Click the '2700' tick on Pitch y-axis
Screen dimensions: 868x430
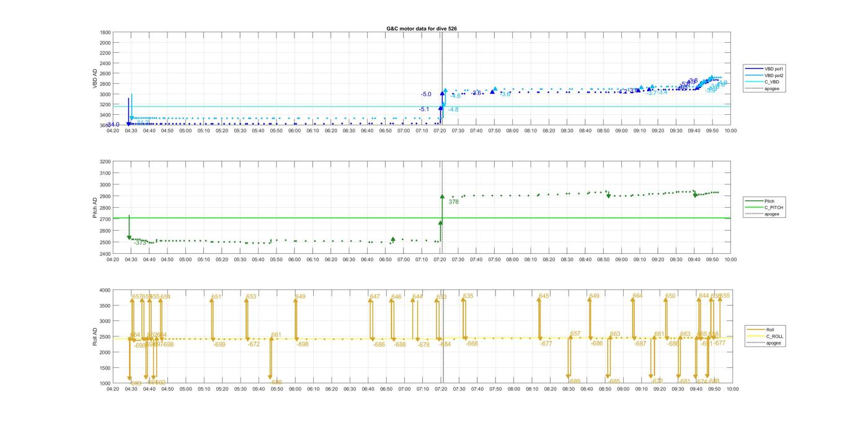pos(105,219)
